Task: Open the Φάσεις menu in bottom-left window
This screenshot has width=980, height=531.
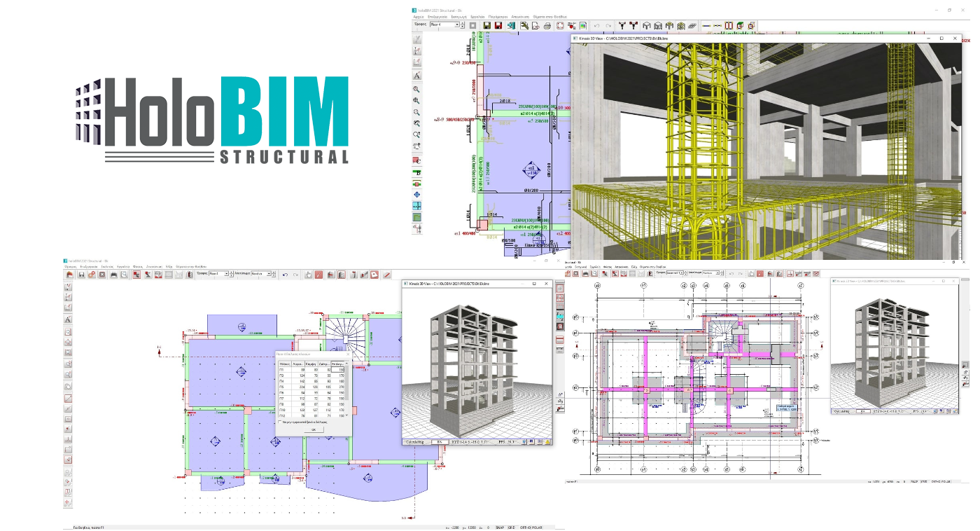Action: click(x=137, y=267)
